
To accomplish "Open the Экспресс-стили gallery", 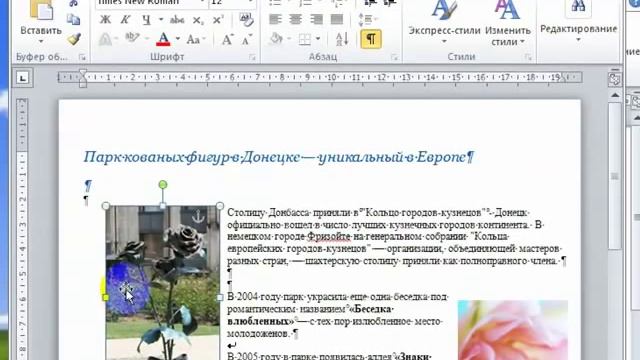I will coord(444,23).
